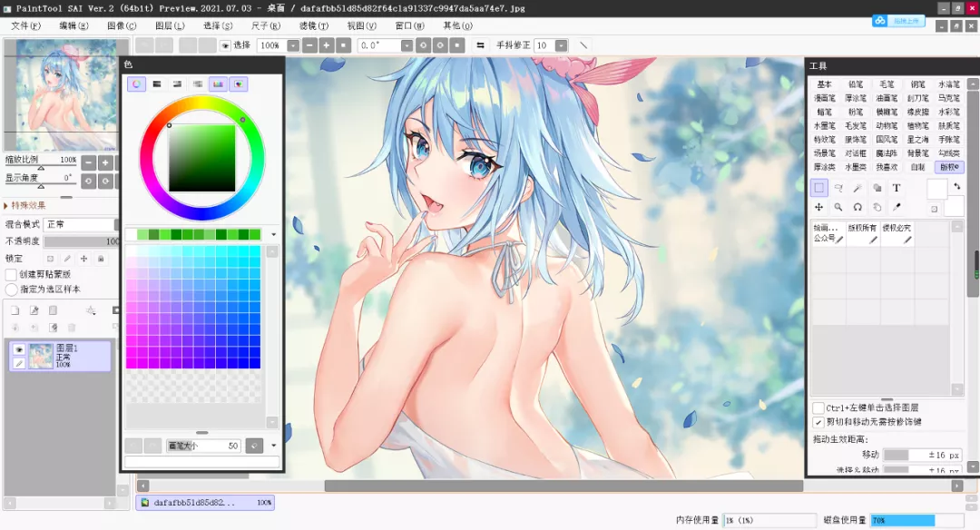This screenshot has height=530, width=980.
Task: Create a new linework layer
Action: click(x=34, y=310)
